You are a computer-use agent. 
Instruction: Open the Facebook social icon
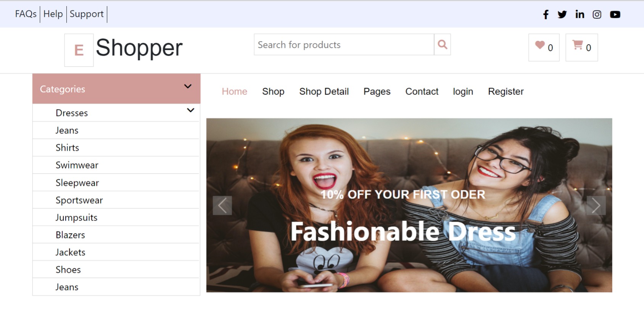click(x=546, y=14)
